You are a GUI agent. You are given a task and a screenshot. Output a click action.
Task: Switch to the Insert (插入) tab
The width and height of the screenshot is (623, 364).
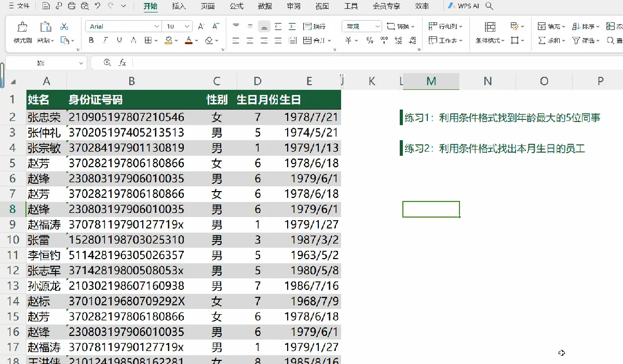pyautogui.click(x=179, y=6)
